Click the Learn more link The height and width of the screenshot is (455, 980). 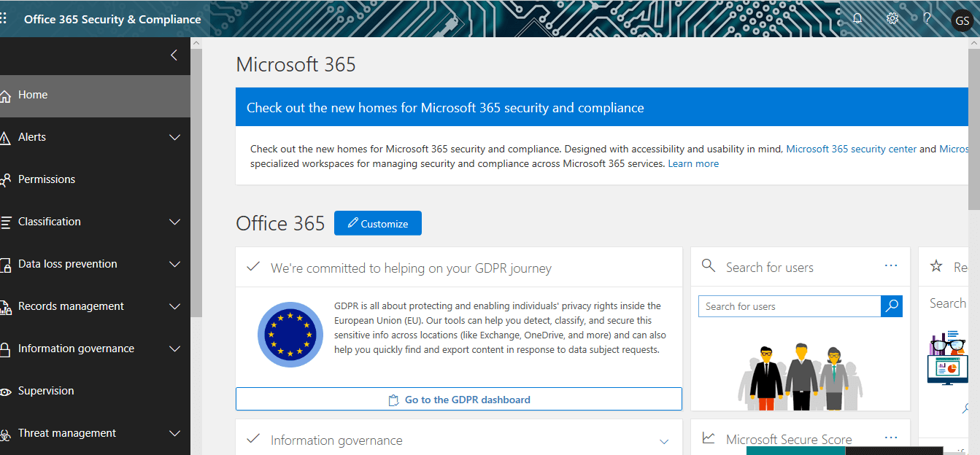coord(693,163)
